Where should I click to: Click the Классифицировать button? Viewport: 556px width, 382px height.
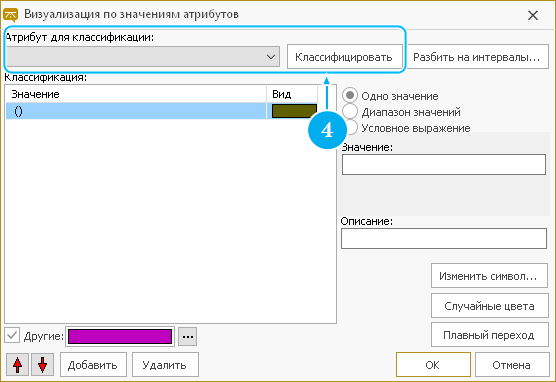point(344,57)
